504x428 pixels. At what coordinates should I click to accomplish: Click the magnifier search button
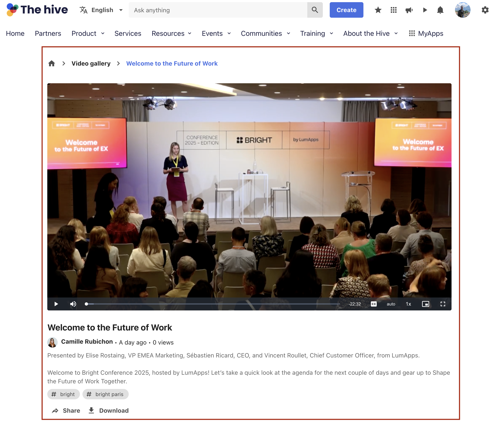coord(315,10)
